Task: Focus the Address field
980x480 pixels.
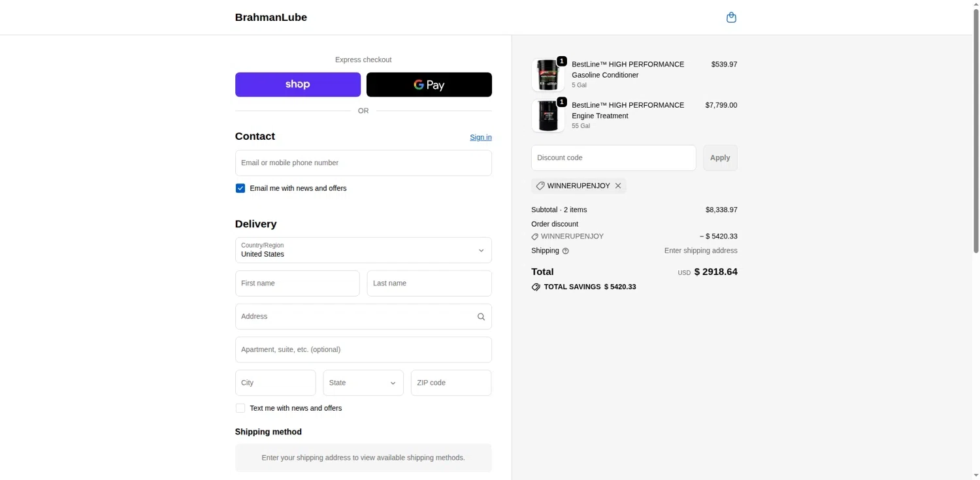Action: click(363, 317)
